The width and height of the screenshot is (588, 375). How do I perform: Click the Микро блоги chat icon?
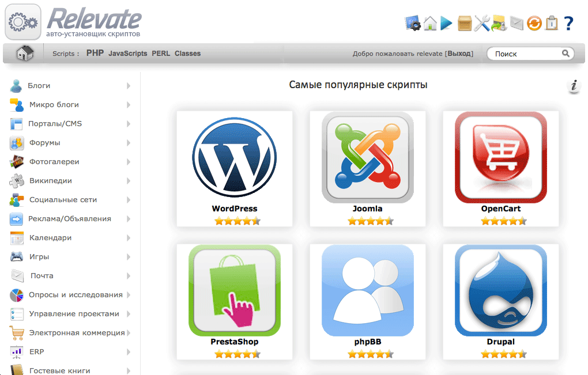point(17,105)
